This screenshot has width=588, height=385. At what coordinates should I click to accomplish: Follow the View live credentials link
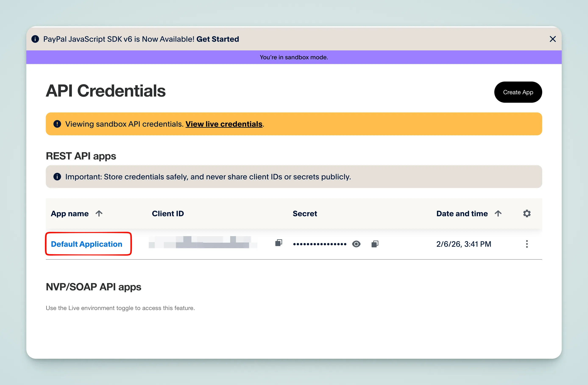[224, 124]
